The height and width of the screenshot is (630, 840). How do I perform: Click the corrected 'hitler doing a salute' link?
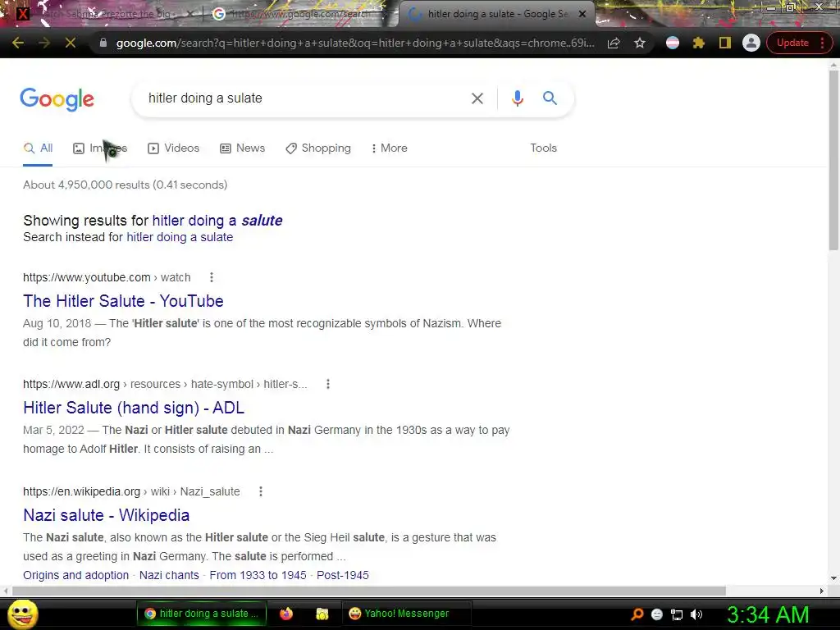coord(217,221)
